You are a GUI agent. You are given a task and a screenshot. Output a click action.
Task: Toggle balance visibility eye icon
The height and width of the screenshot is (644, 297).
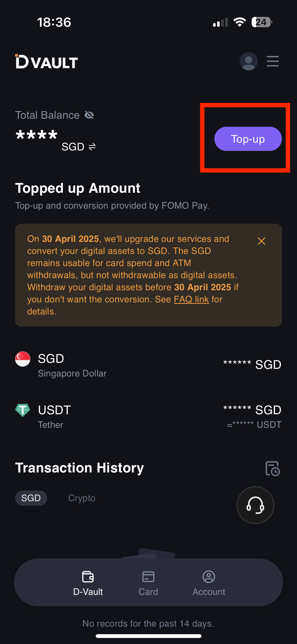point(89,115)
